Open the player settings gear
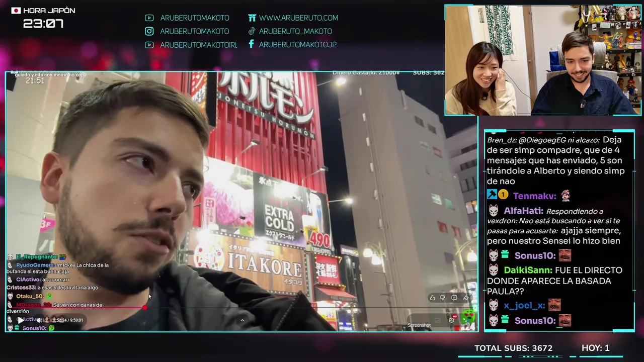Screen dimensions: 644x362 coord(451,320)
